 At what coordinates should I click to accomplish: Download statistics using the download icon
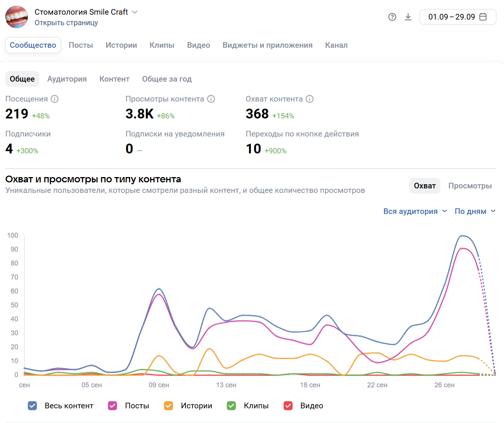click(408, 17)
